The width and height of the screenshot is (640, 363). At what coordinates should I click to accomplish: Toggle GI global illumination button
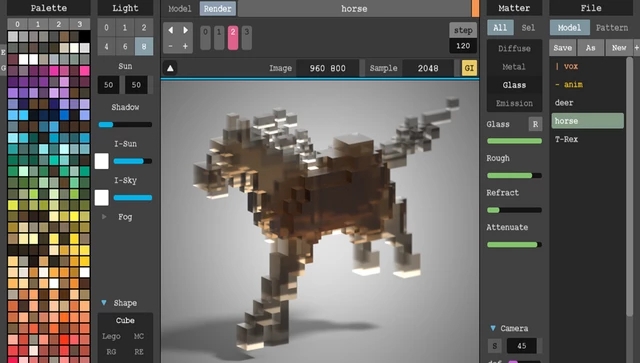[x=469, y=68]
